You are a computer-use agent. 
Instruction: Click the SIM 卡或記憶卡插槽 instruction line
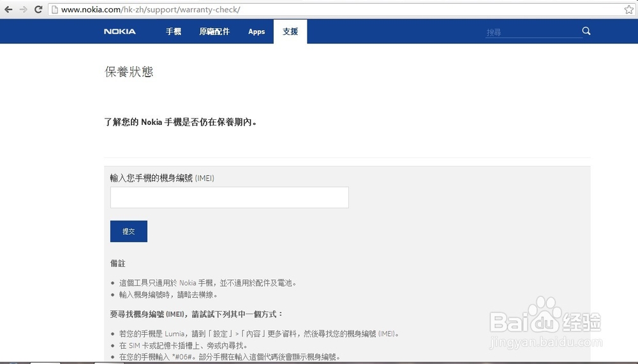[x=183, y=346]
